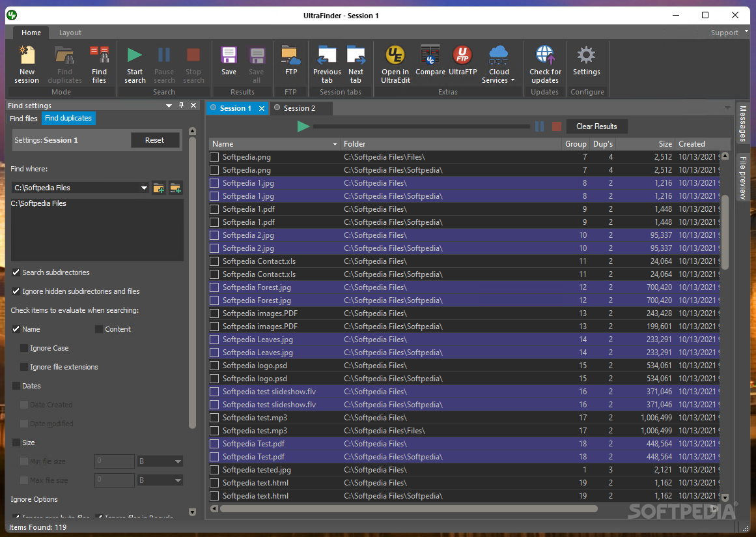Sort results by the Group column

tap(576, 144)
